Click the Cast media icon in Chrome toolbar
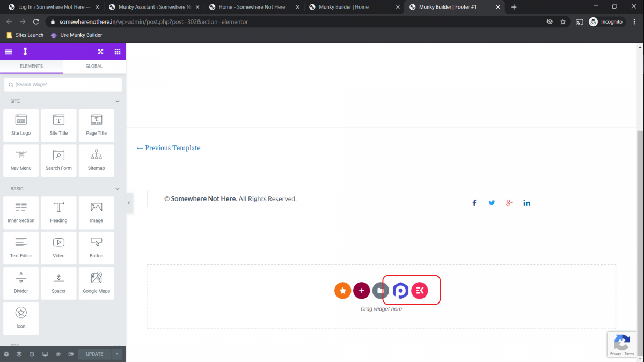Viewport: 644px width, 362px height. point(580,22)
